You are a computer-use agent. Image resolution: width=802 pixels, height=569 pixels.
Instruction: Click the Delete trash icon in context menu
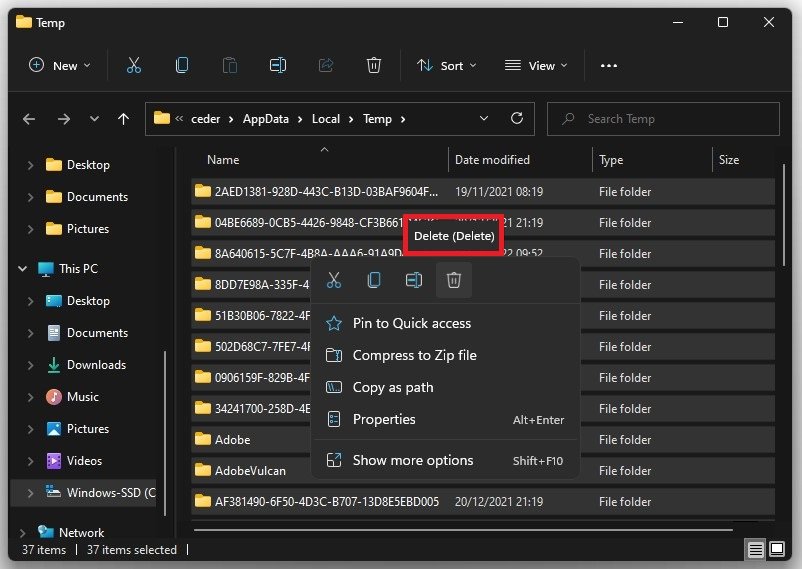453,281
